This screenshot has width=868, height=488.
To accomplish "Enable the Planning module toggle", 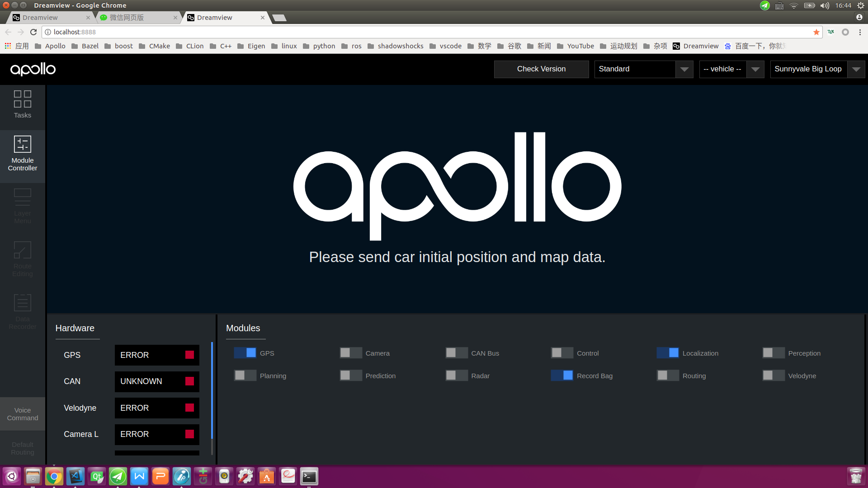I will click(245, 375).
